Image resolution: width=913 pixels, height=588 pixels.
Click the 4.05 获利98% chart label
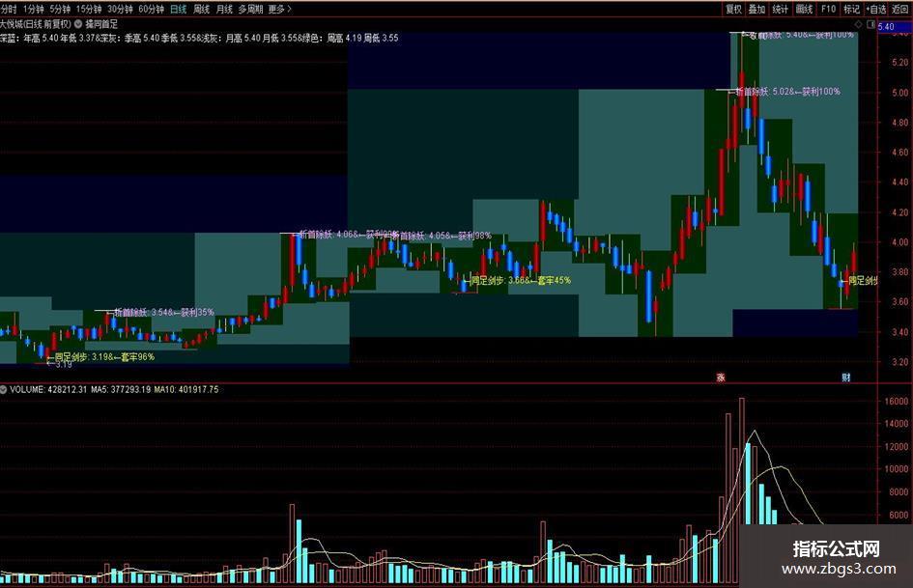442,236
